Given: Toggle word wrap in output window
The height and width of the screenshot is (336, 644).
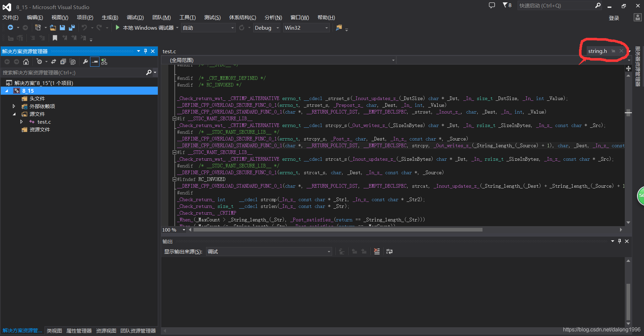Looking at the screenshot, I should click(x=389, y=251).
